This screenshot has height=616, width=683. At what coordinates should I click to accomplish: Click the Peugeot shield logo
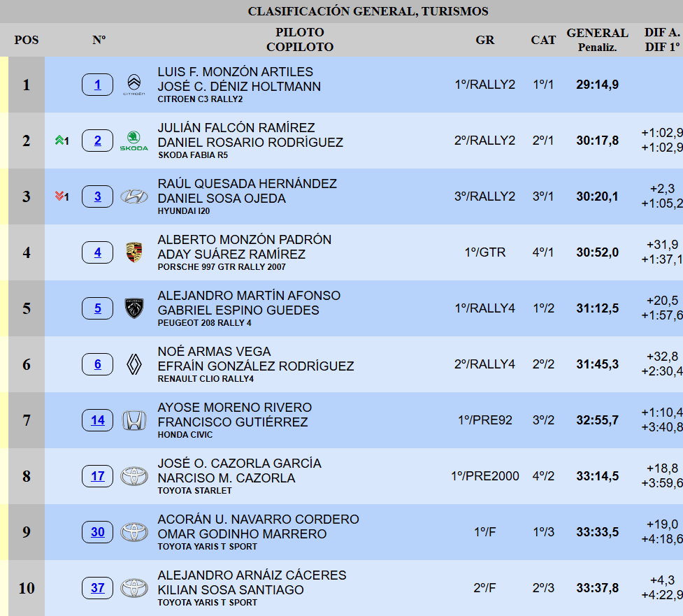pos(134,308)
